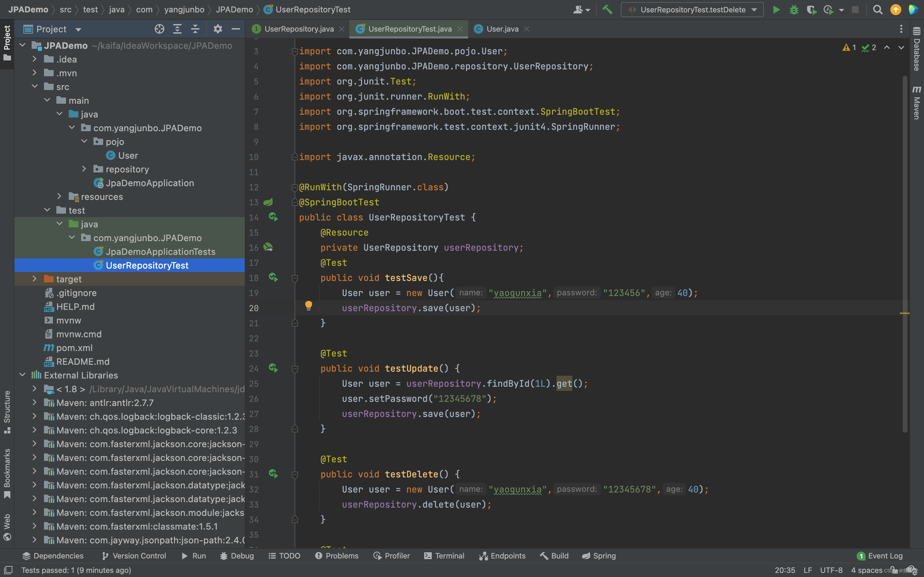
Task: Expand the target folder in the tree
Action: pos(34,279)
